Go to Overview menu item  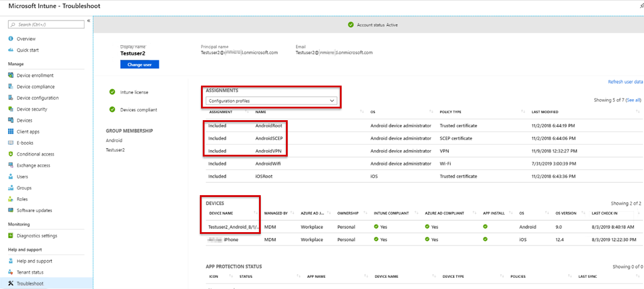26,39
